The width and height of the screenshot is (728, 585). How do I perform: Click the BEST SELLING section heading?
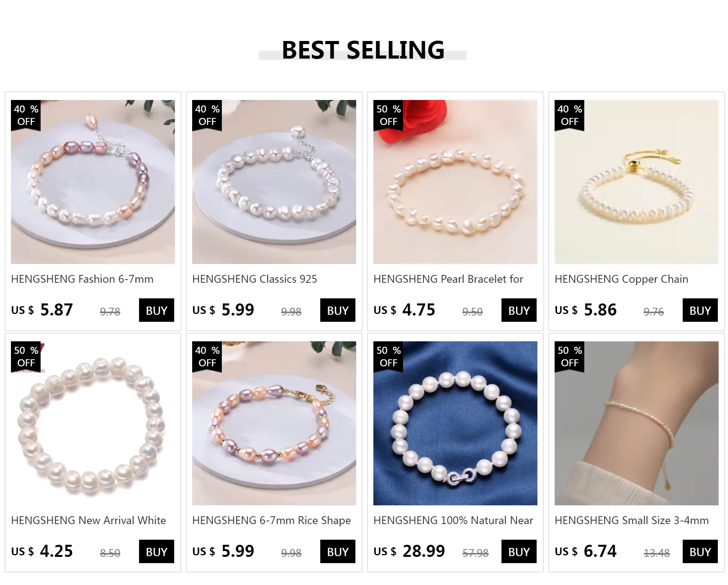(x=363, y=50)
